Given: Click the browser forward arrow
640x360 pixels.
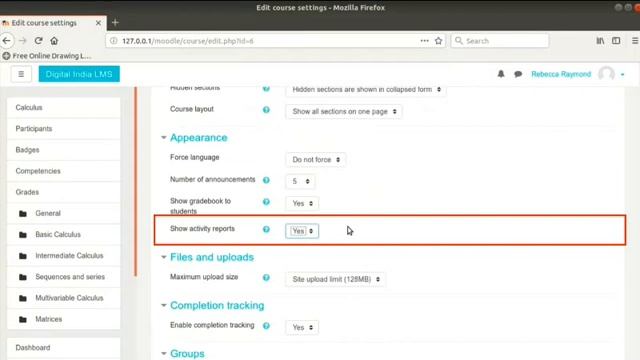Looking at the screenshot, I should (23, 41).
